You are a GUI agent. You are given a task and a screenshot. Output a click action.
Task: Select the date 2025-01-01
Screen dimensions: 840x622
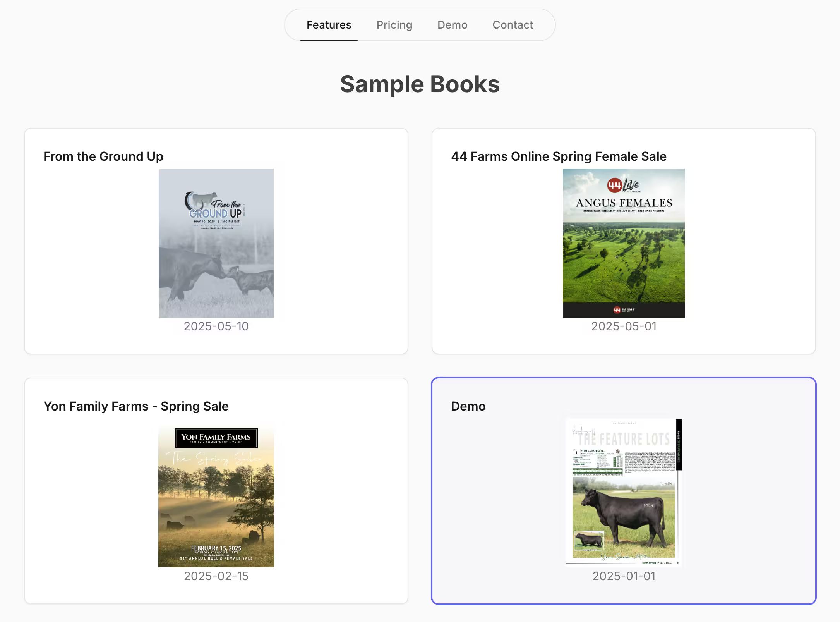click(624, 576)
